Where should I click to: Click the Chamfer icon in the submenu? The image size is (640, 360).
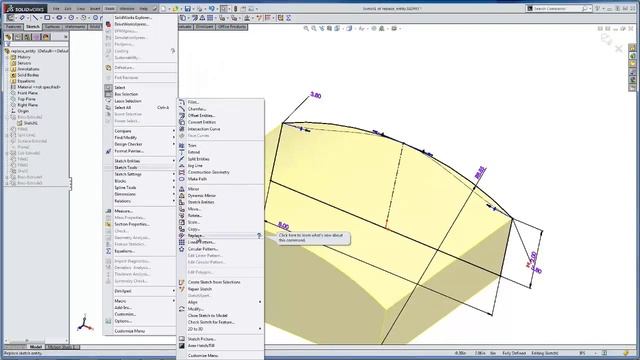(x=182, y=109)
